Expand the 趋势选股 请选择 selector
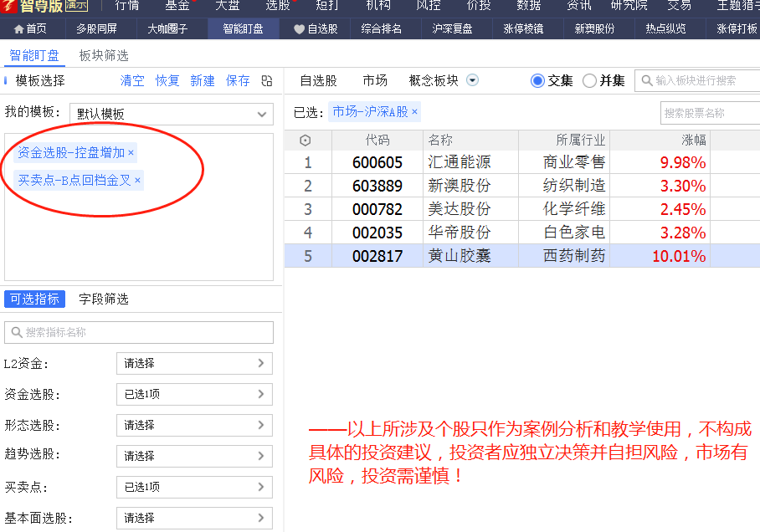Viewport: 760px width, 532px height. (194, 456)
